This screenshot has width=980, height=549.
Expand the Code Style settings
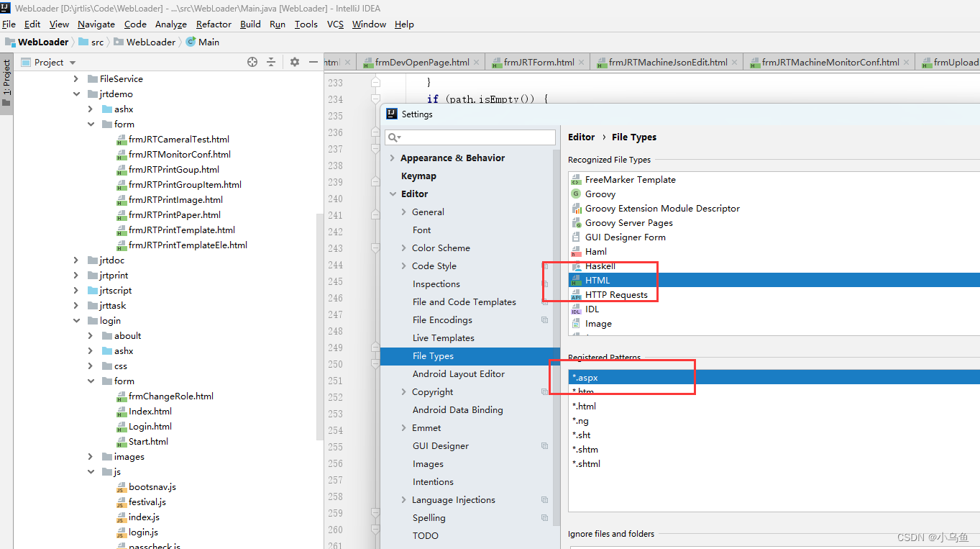(404, 266)
